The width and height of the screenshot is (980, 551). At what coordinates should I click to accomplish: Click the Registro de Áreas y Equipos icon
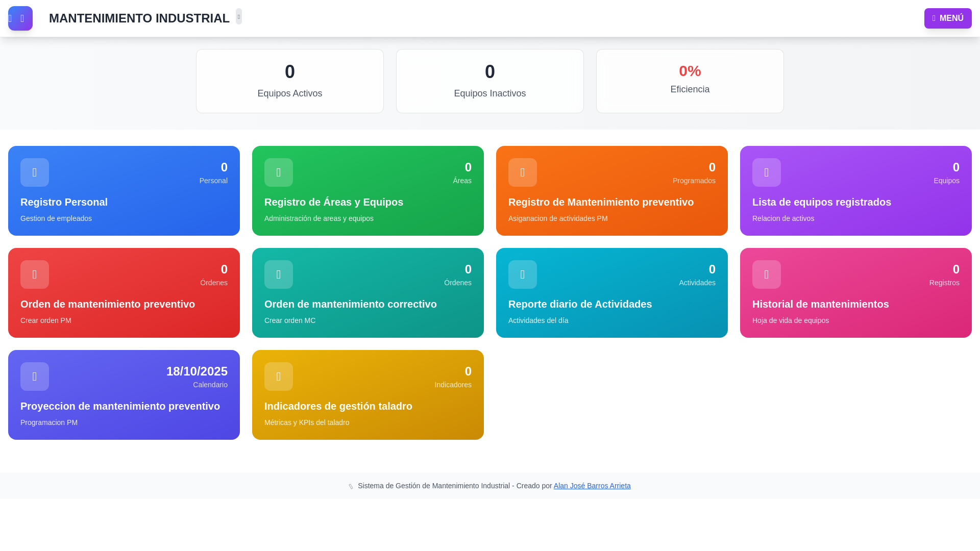click(279, 172)
